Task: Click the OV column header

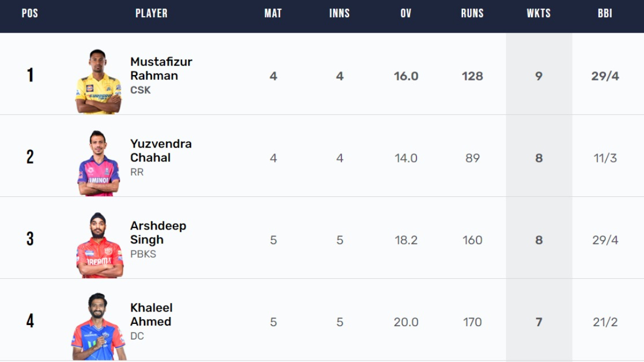Action: (406, 13)
